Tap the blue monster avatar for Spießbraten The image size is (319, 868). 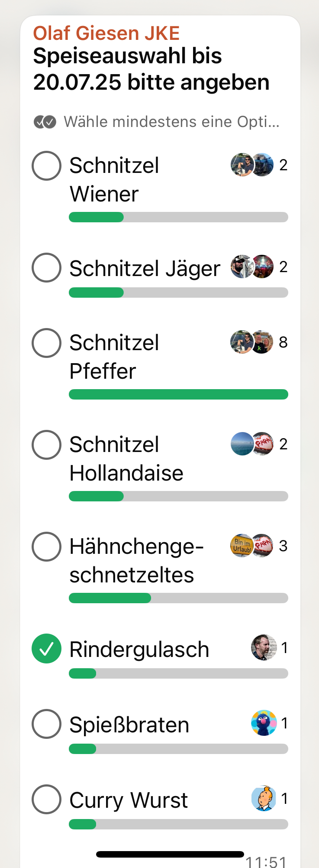[x=264, y=723]
